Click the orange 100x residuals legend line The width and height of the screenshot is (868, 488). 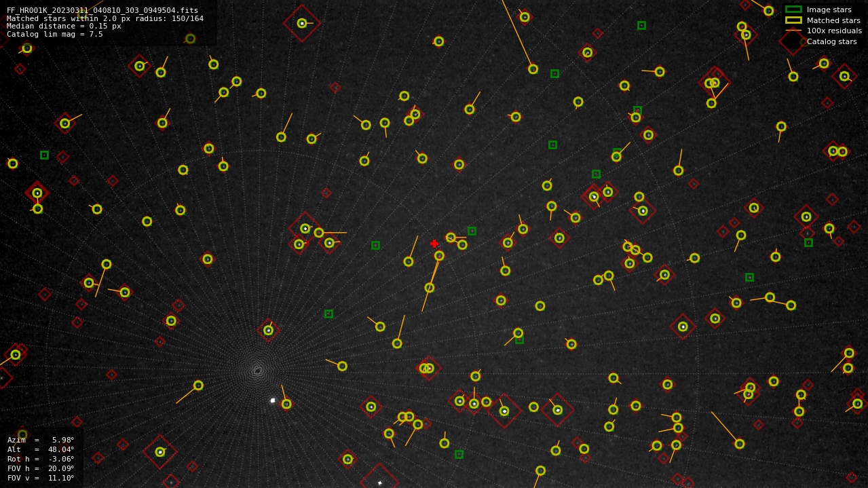[x=793, y=31]
